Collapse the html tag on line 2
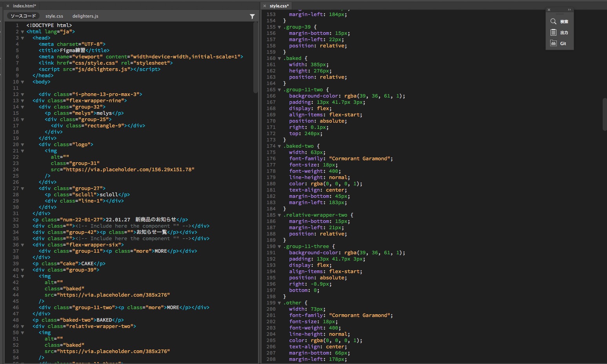607x364 pixels. [22, 32]
